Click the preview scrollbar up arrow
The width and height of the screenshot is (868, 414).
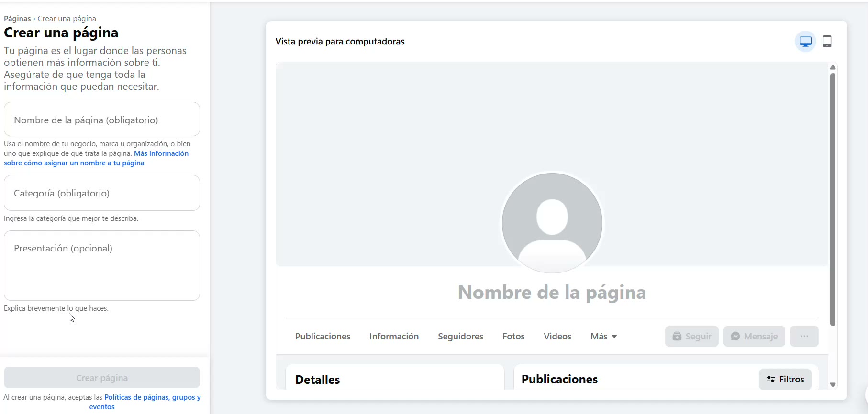tap(833, 67)
